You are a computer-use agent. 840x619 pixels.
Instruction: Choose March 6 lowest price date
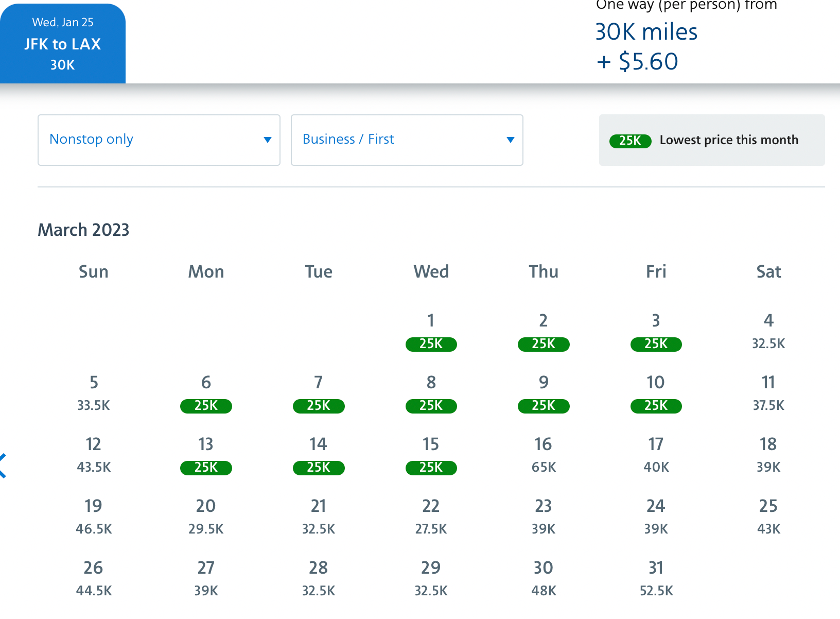click(206, 394)
